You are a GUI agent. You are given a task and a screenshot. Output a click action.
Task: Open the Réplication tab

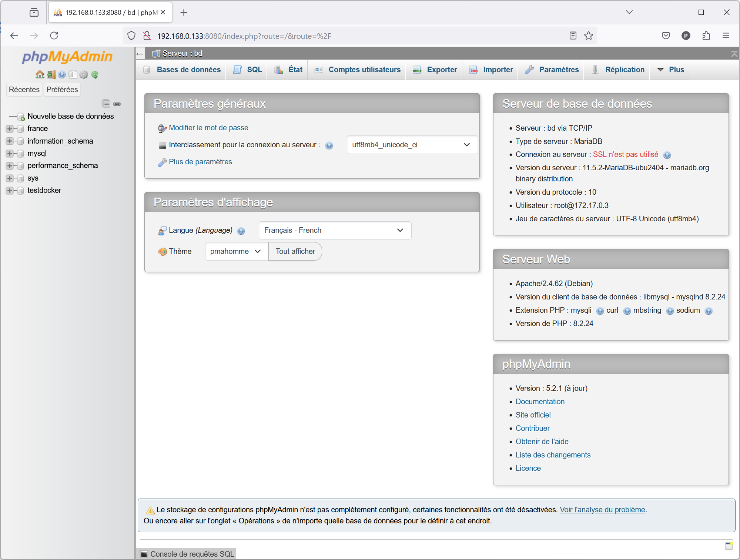(618, 70)
